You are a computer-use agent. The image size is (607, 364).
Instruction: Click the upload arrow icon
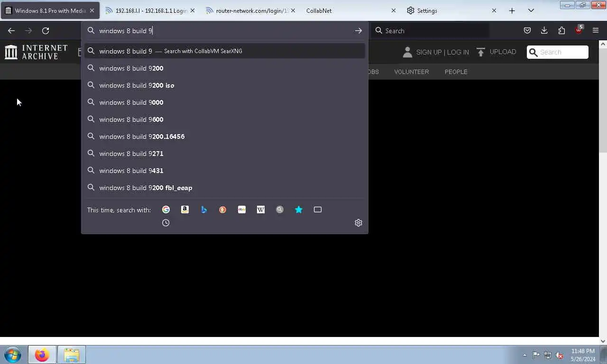(x=481, y=52)
